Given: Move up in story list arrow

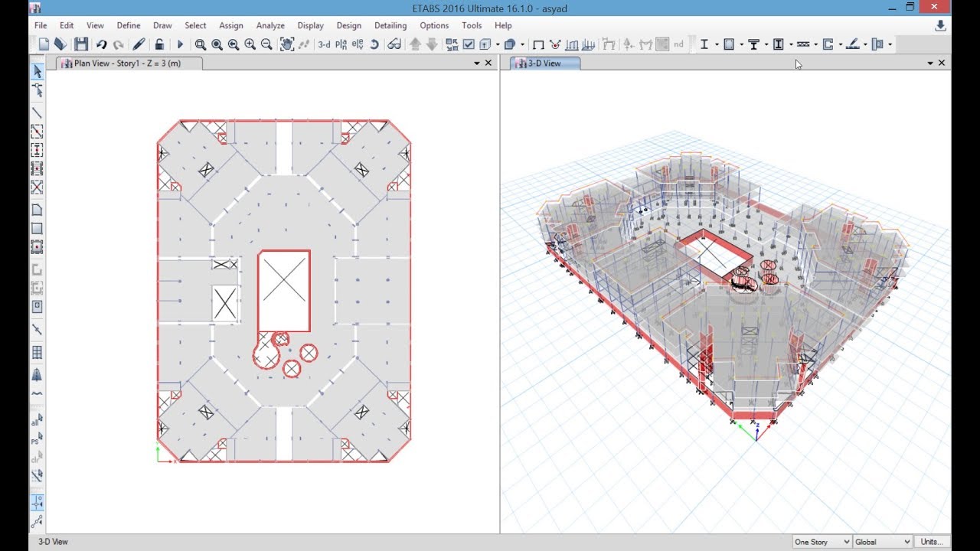Looking at the screenshot, I should tap(415, 44).
